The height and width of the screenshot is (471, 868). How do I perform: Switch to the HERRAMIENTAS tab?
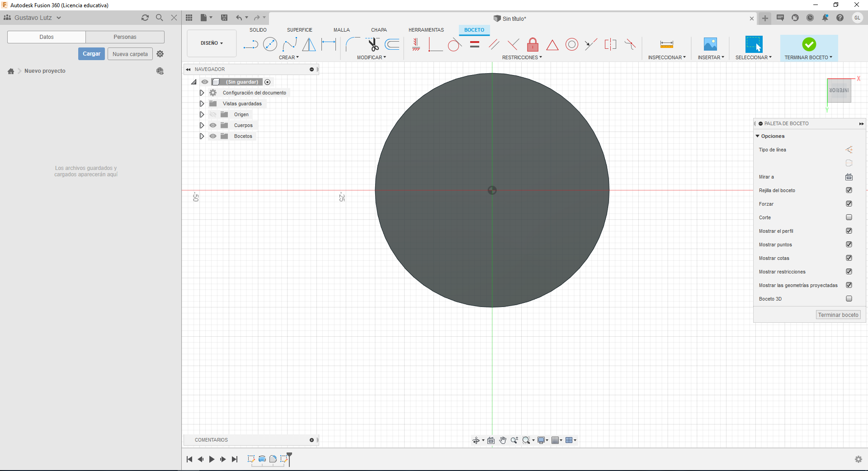[426, 30]
